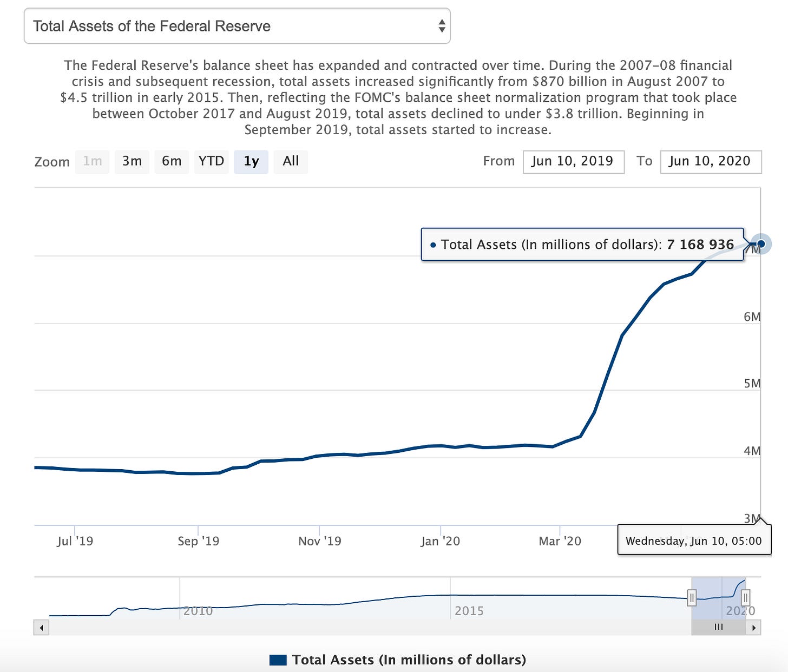Click the navigator scrollbar left arrow
Screen dimensions: 788x672
click(x=41, y=628)
